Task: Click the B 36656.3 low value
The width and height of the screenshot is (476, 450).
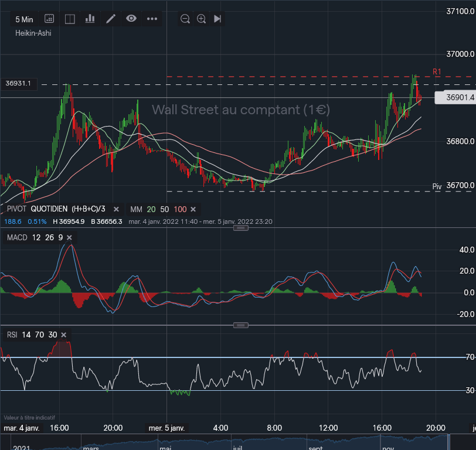Action: tap(107, 221)
